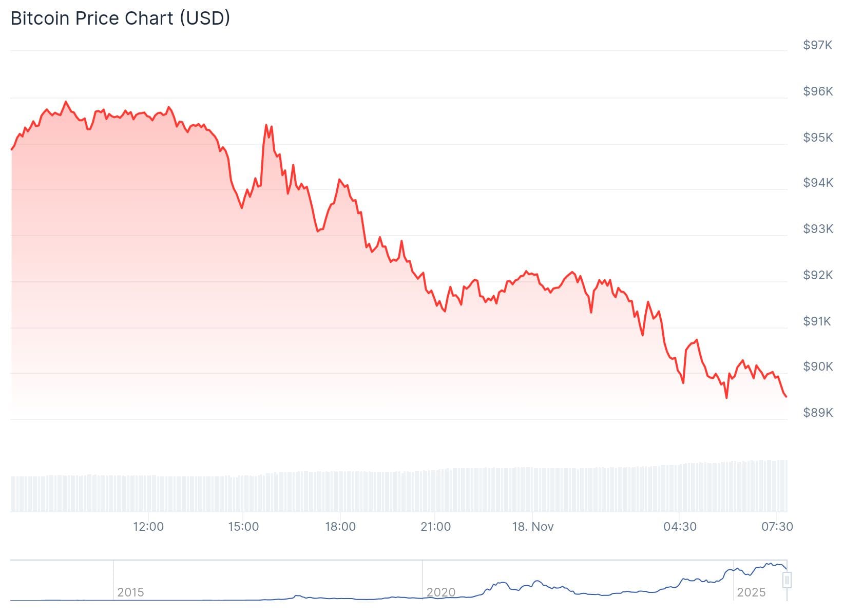Click the 18:00 time axis label

click(340, 527)
